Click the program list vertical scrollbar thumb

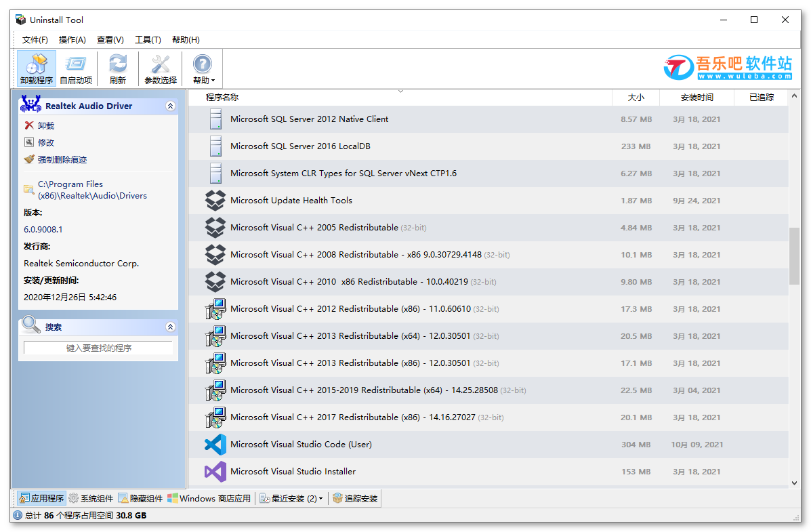(x=795, y=255)
